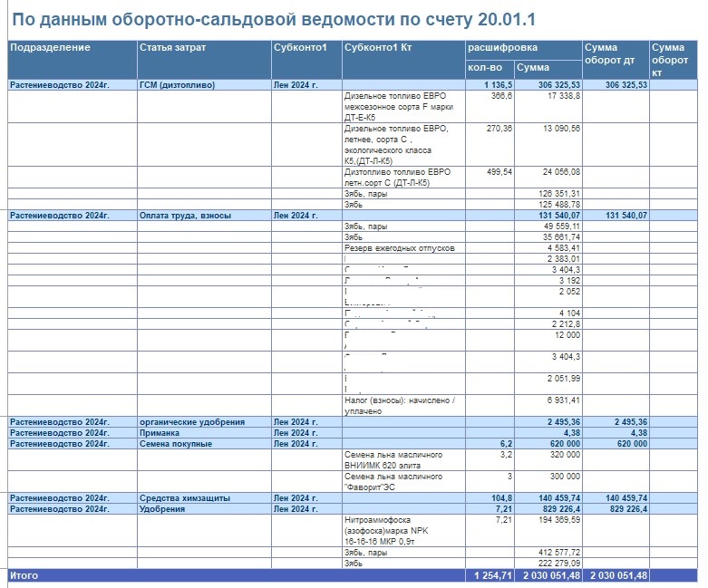Select the Семена покупные cell
This screenshot has height=588, width=708.
point(176,443)
